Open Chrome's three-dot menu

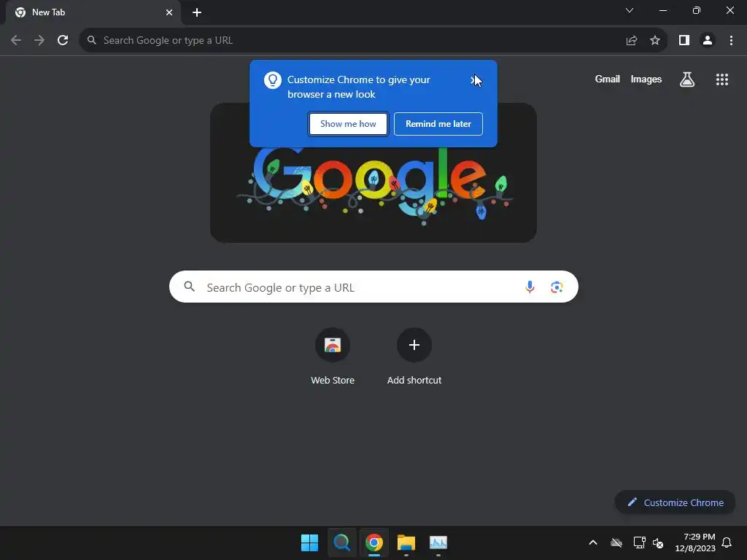tap(731, 41)
